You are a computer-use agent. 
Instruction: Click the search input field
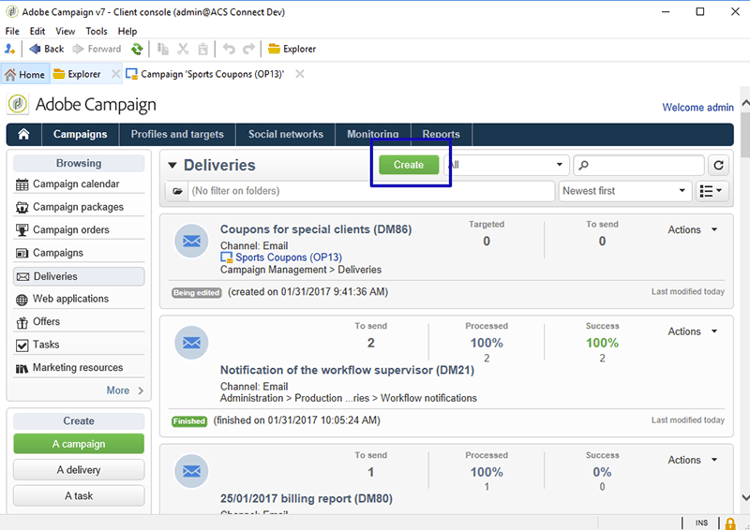tap(639, 165)
